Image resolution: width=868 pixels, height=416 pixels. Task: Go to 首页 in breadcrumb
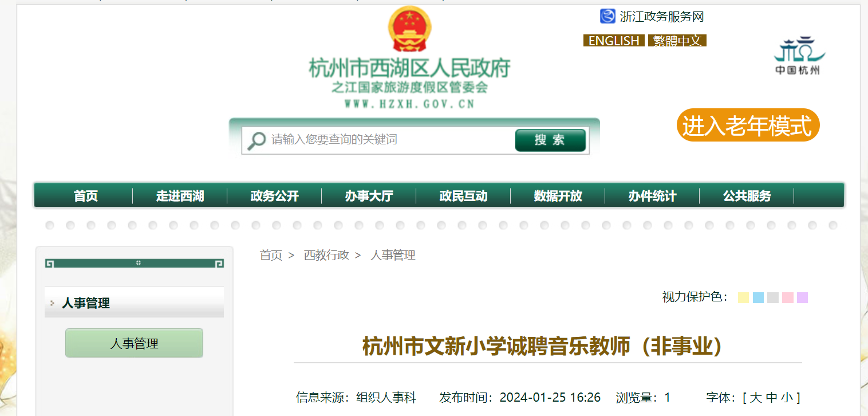[271, 255]
